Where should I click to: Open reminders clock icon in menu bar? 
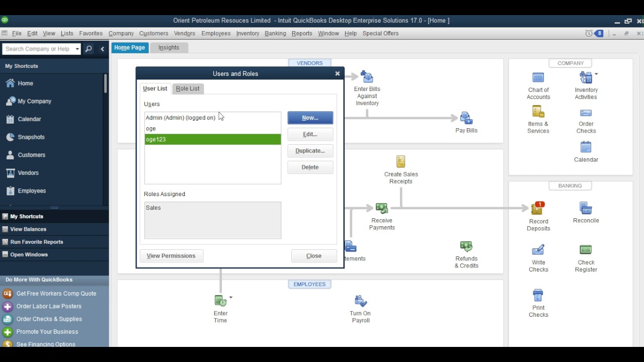point(589,33)
